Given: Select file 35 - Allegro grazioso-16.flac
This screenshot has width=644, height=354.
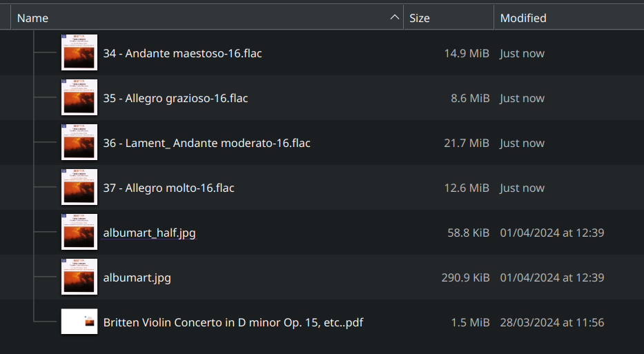Looking at the screenshot, I should coord(175,98).
